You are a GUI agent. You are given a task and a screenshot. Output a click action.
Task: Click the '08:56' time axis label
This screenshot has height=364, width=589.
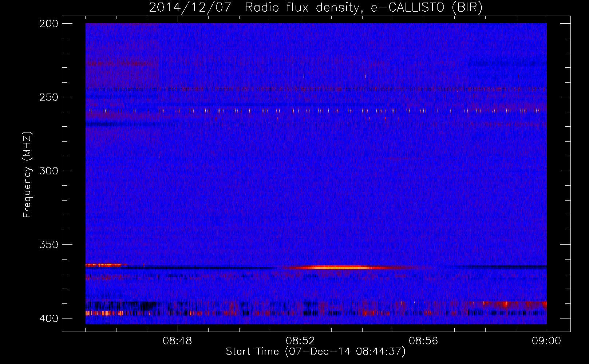(423, 341)
